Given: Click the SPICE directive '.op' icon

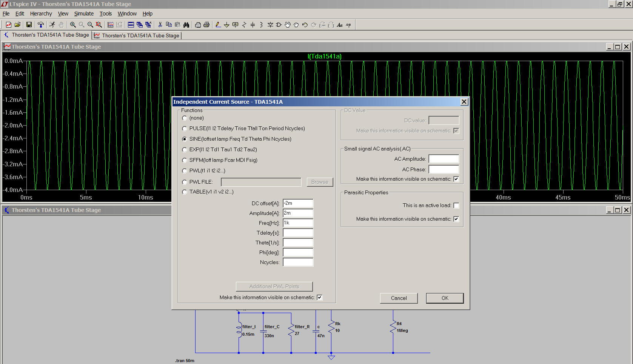Looking at the screenshot, I should (x=348, y=25).
